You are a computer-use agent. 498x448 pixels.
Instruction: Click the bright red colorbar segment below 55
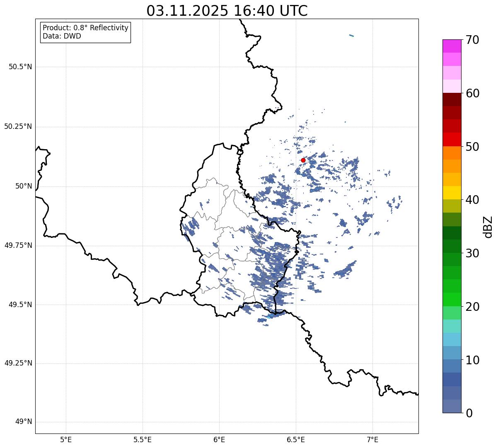(x=452, y=139)
